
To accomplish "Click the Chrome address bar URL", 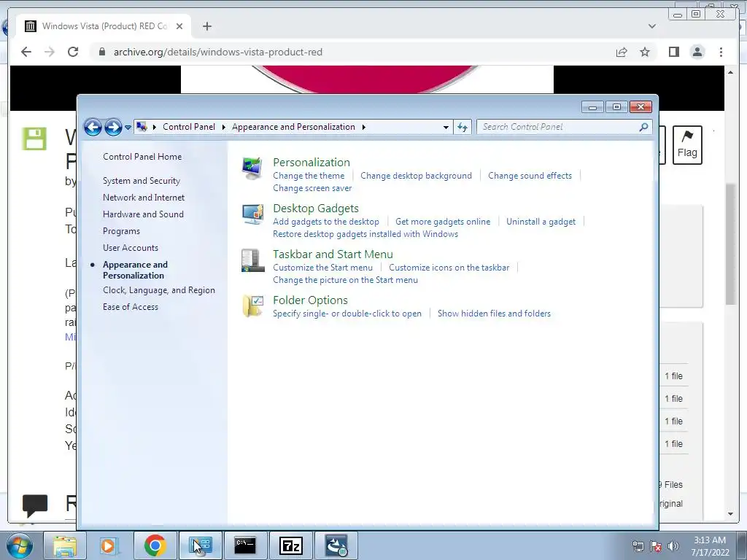I will tap(217, 52).
